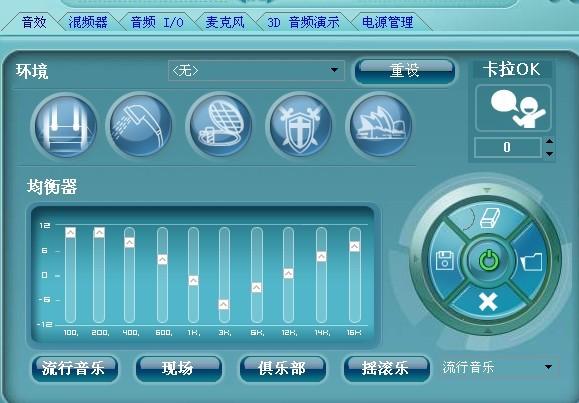
Task: Decrease karaoke key with down arrow
Action: pos(549,153)
